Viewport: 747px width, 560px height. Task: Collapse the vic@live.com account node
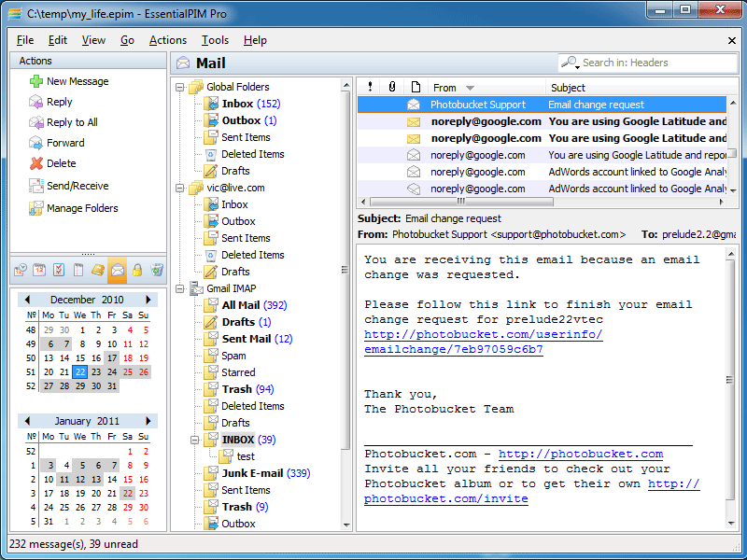pos(180,189)
